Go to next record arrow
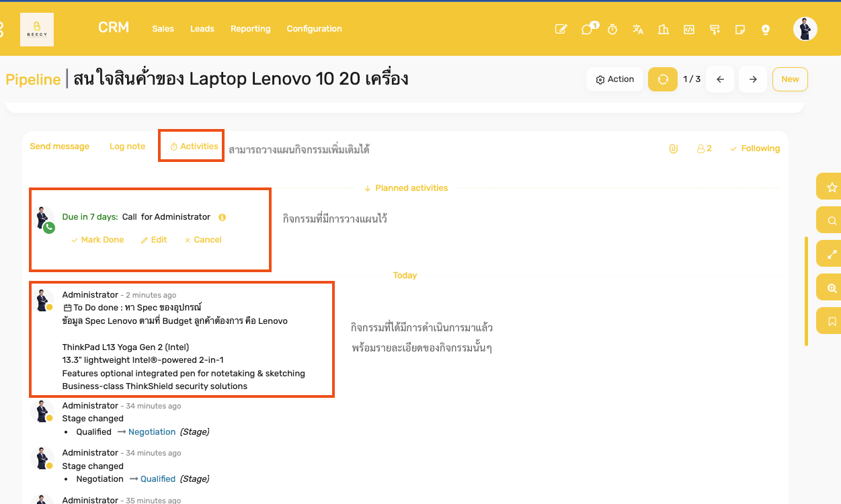The height and width of the screenshot is (504, 841). pos(753,79)
